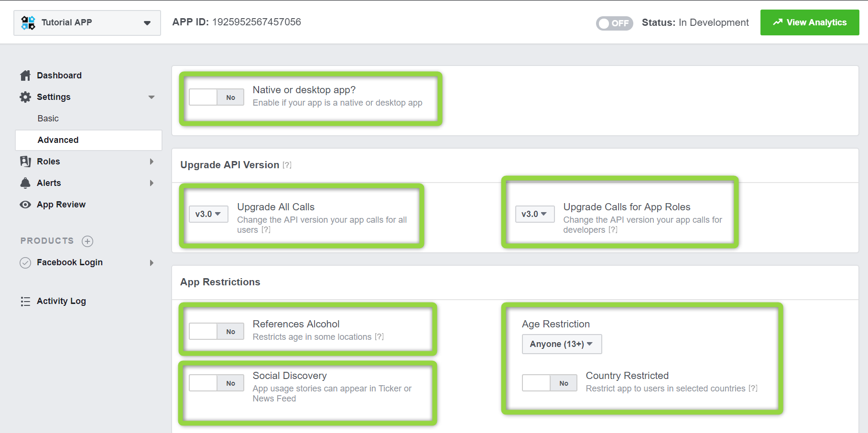Open the Age Restriction dropdown

pyautogui.click(x=562, y=344)
